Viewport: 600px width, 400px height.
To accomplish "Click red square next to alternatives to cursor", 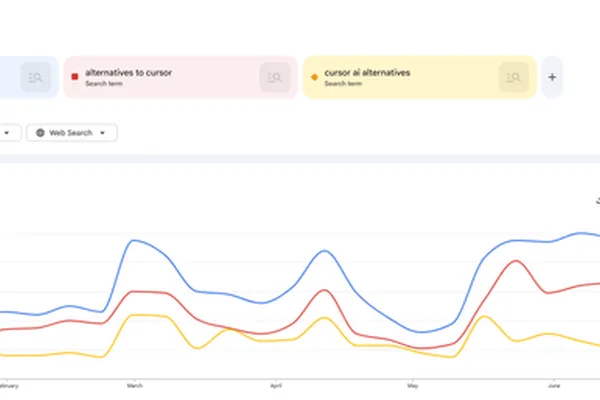I will point(75,77).
